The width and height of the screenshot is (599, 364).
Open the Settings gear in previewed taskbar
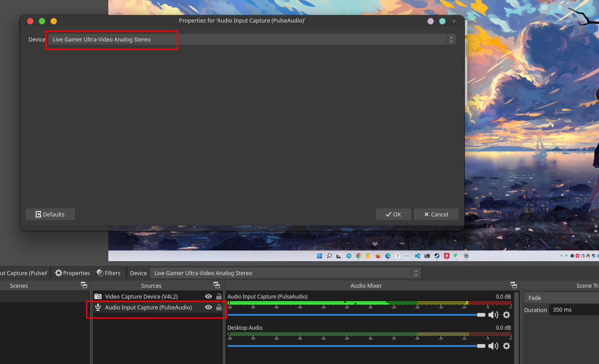click(466, 256)
